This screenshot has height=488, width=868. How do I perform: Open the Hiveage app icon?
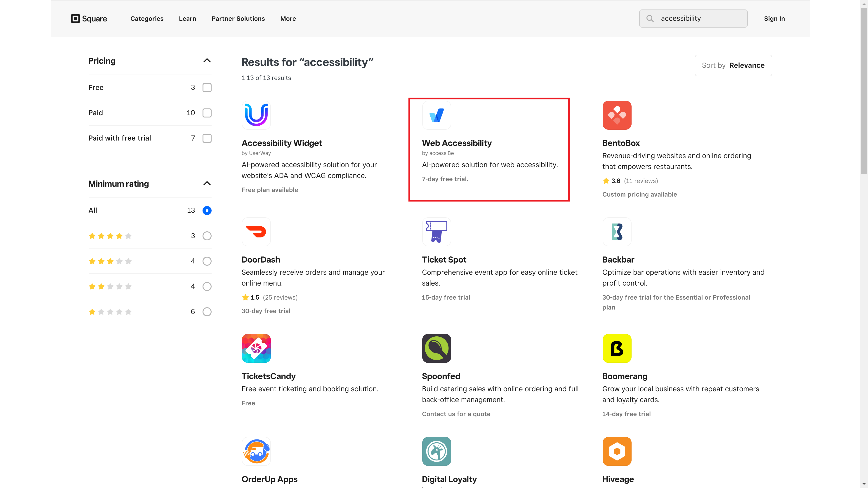point(617,451)
